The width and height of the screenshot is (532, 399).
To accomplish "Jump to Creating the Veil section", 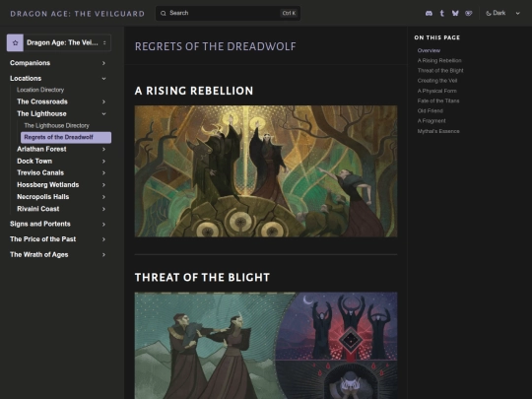I will click(x=437, y=81).
